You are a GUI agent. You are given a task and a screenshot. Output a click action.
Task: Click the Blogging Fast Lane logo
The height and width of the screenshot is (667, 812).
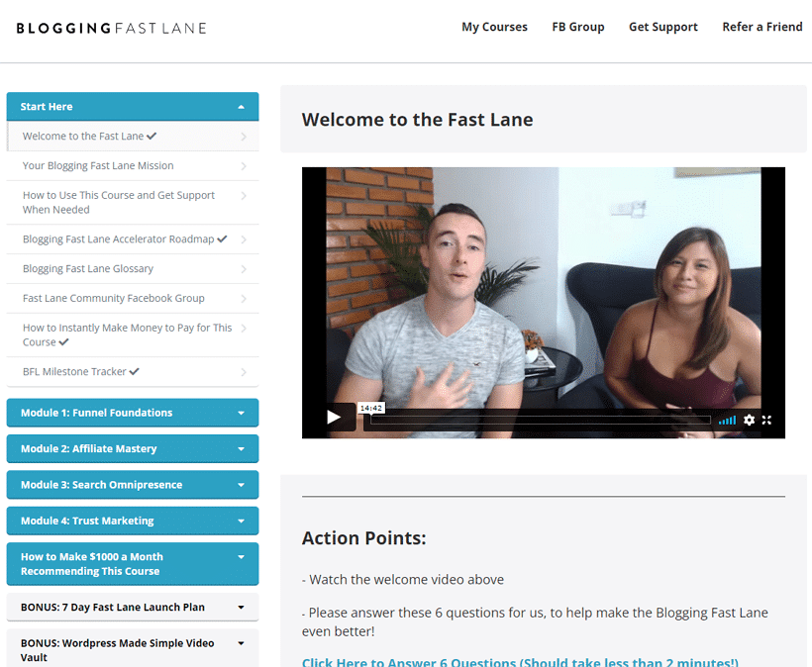[111, 28]
